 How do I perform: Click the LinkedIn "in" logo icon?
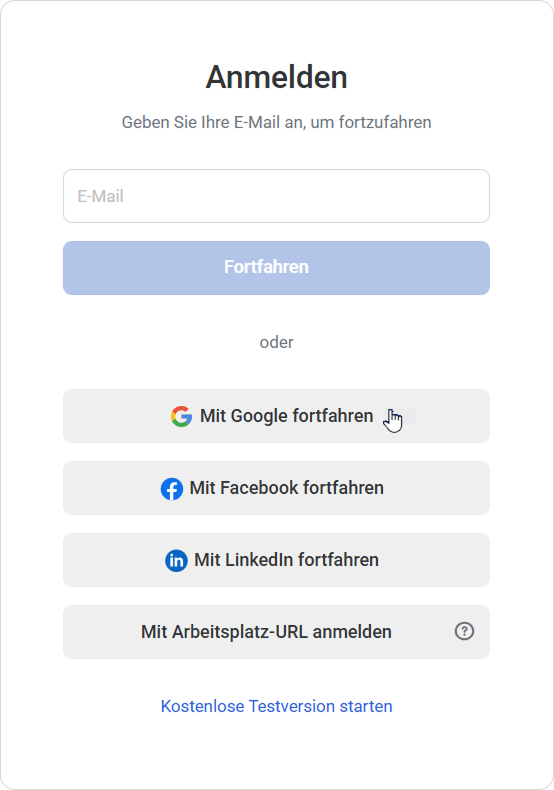(x=176, y=560)
